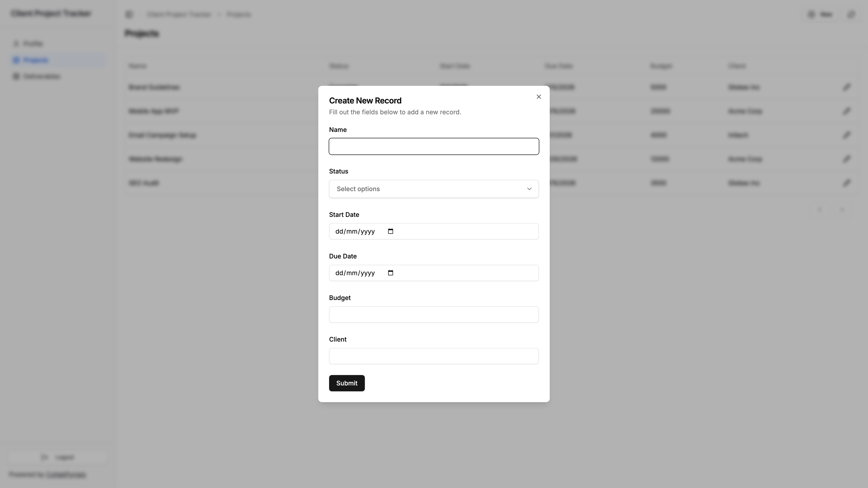Image resolution: width=868 pixels, height=488 pixels.
Task: Open Deliverables in the sidebar
Action: point(41,76)
